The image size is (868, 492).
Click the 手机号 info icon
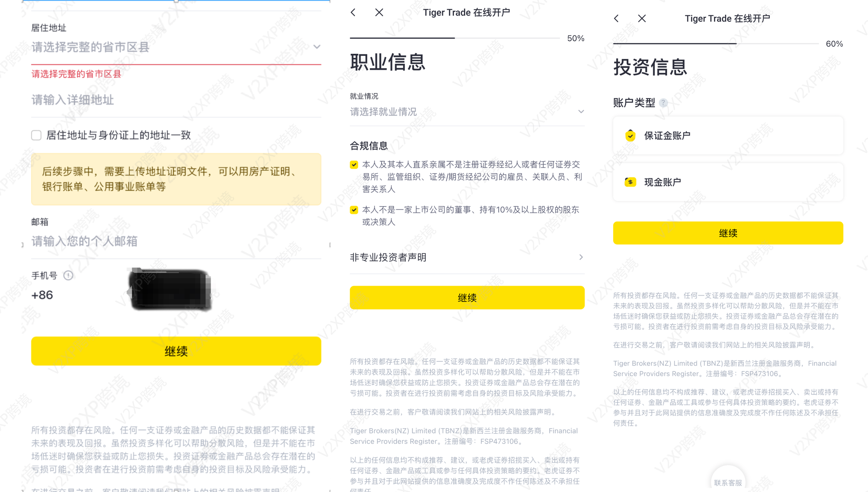tap(68, 276)
